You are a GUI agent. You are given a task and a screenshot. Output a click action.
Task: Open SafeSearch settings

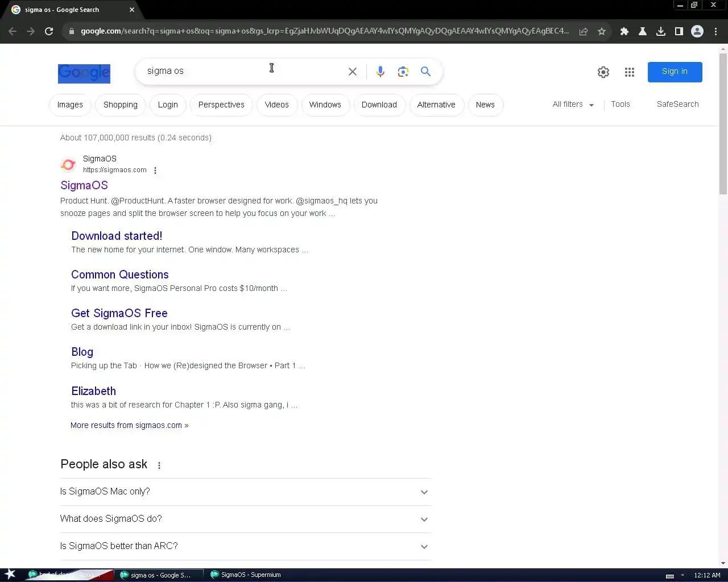pyautogui.click(x=677, y=105)
